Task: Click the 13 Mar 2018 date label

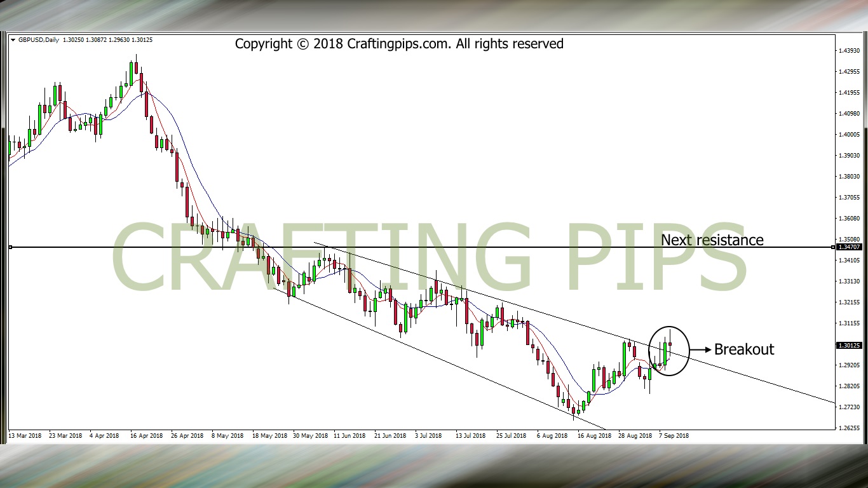Action: point(26,436)
